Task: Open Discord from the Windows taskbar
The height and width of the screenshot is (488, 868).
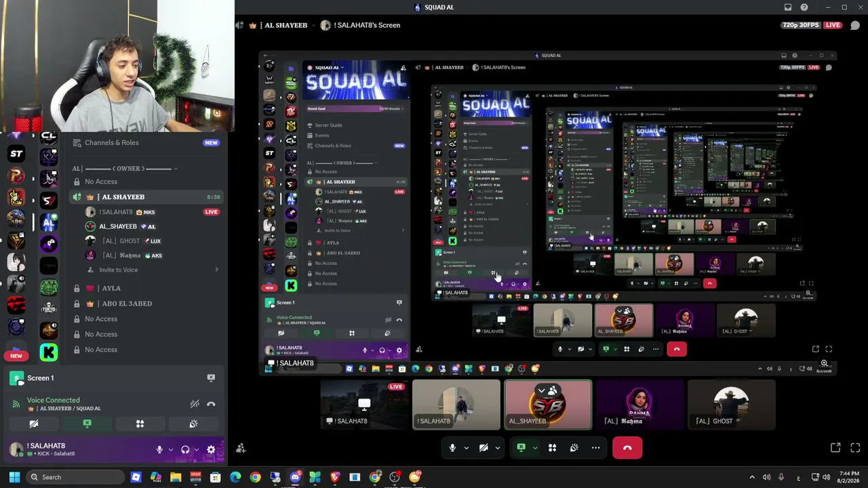Action: pyautogui.click(x=295, y=477)
